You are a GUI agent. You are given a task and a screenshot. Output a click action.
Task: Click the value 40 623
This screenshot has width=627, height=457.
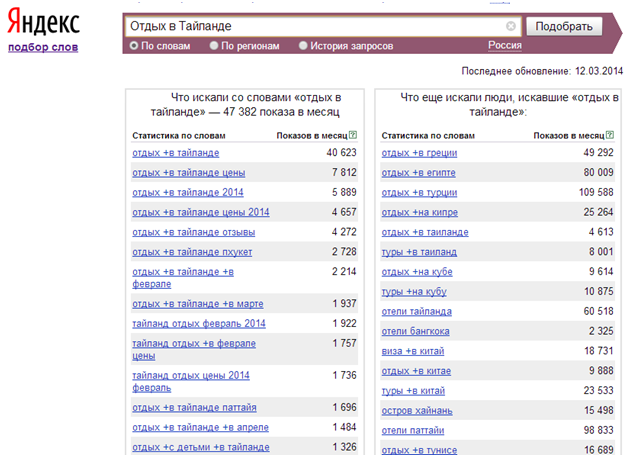341,152
